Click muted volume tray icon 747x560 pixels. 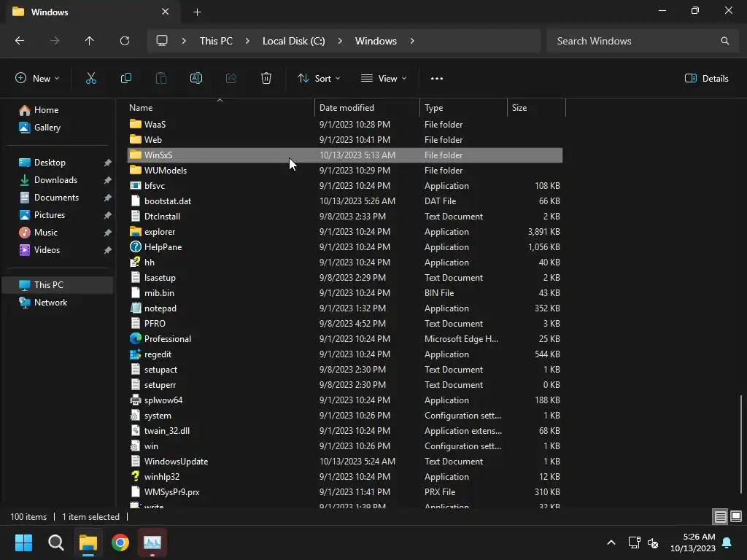tap(653, 542)
